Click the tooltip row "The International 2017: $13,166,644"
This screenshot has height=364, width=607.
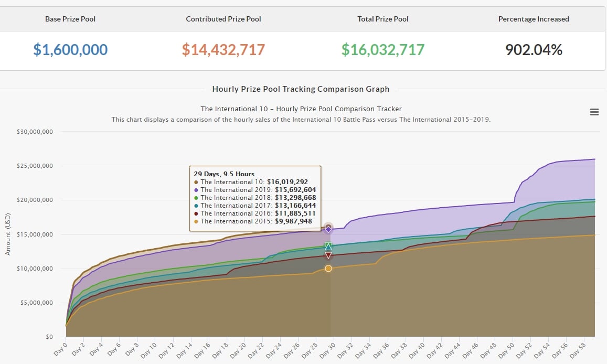click(255, 206)
